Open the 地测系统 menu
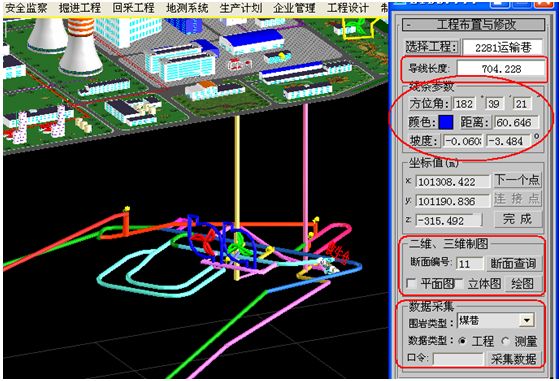 (x=187, y=8)
